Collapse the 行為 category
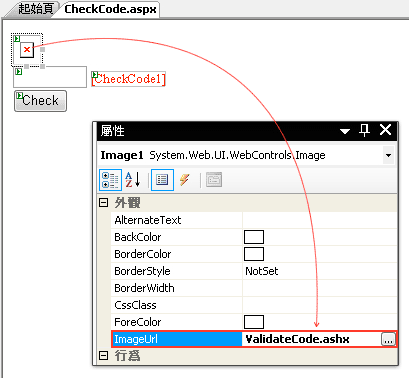Image resolution: width=409 pixels, height=378 pixels. pos(104,356)
